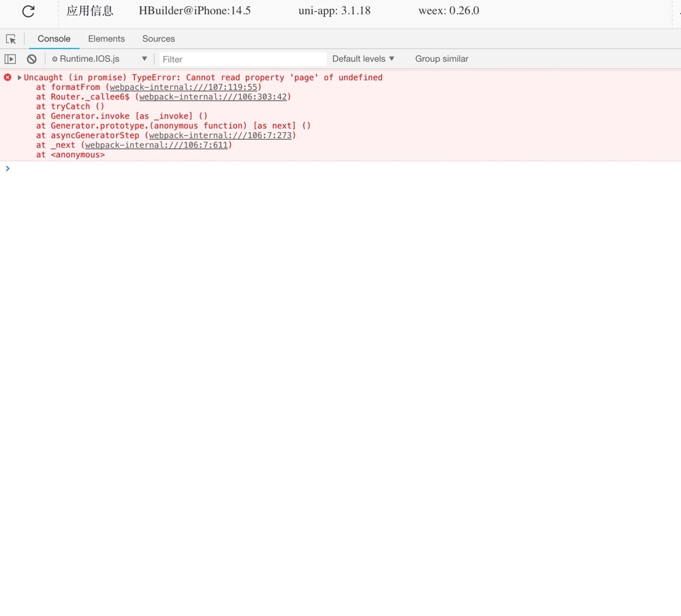Go to the Sources tab
The height and width of the screenshot is (616, 681).
158,39
